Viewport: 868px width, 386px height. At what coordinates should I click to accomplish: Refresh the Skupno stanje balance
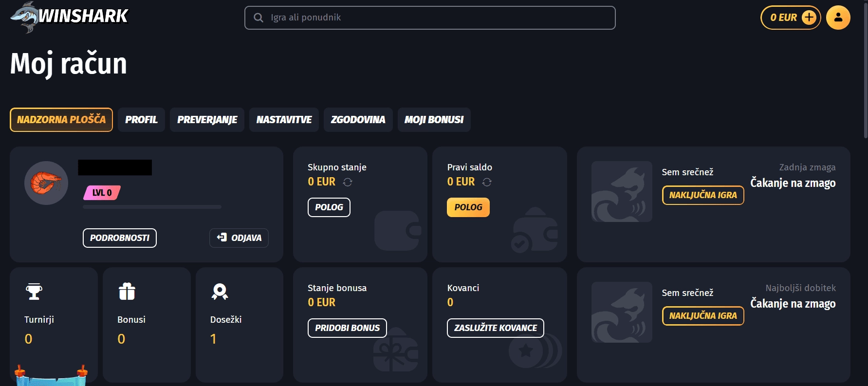coord(348,182)
